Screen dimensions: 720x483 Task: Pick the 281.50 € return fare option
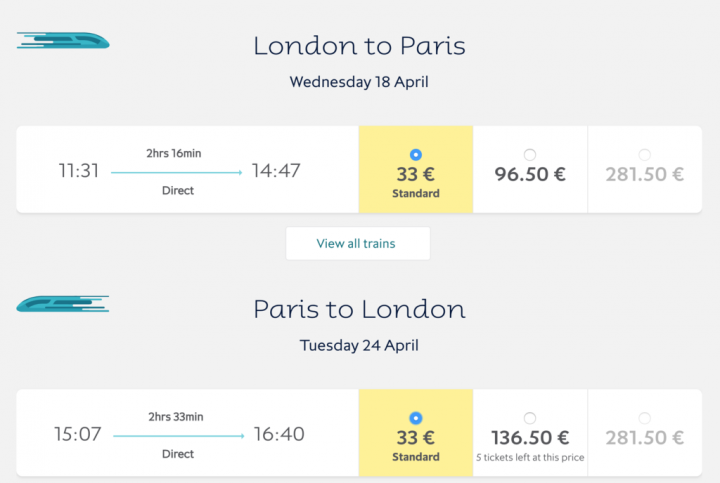coord(645,418)
